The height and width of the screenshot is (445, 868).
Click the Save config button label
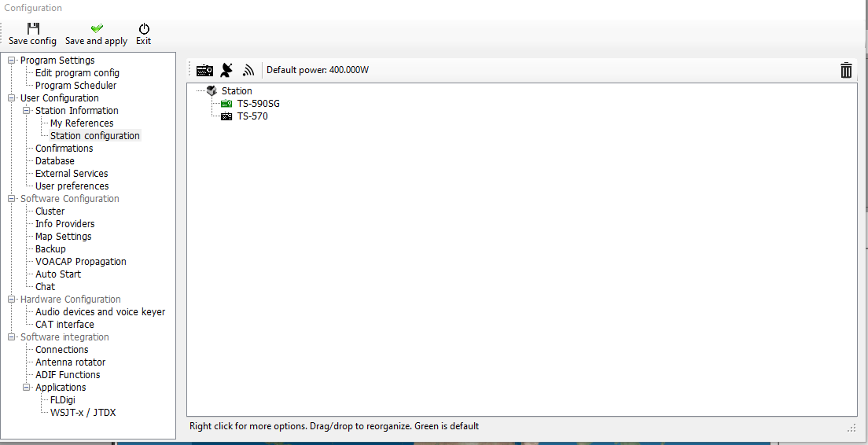[33, 41]
